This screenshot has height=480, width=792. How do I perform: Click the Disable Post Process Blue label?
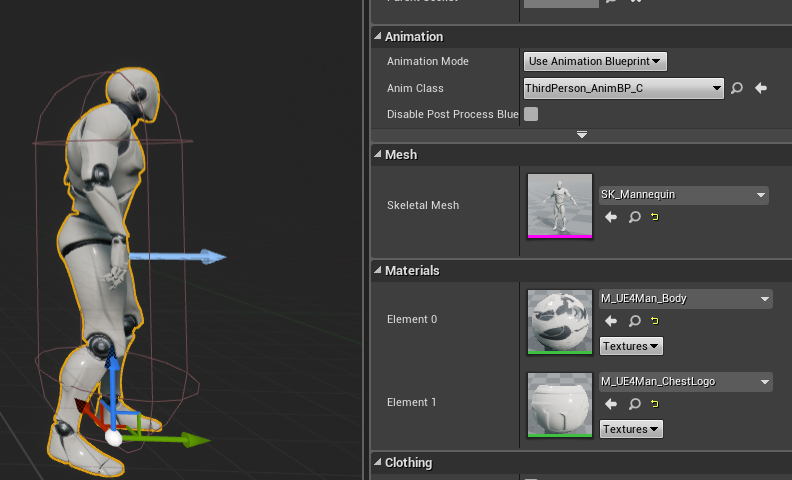453,114
